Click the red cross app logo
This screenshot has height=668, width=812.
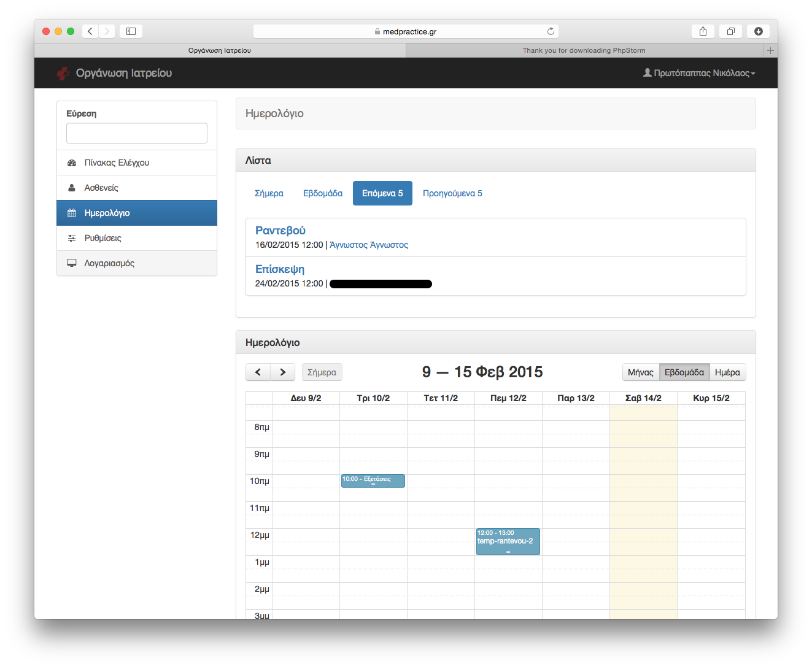[x=63, y=74]
